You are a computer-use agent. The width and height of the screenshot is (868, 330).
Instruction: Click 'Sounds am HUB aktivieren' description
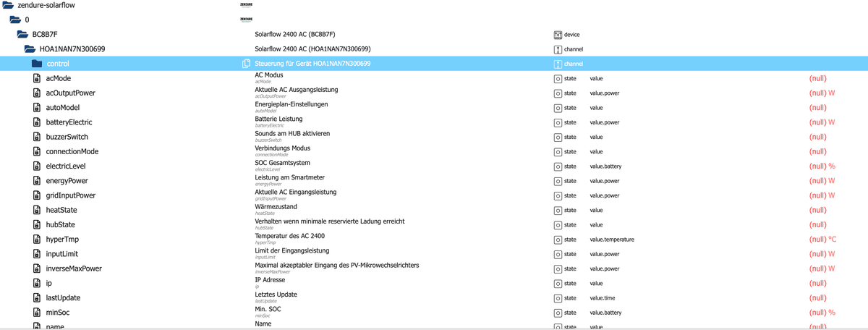pos(292,134)
